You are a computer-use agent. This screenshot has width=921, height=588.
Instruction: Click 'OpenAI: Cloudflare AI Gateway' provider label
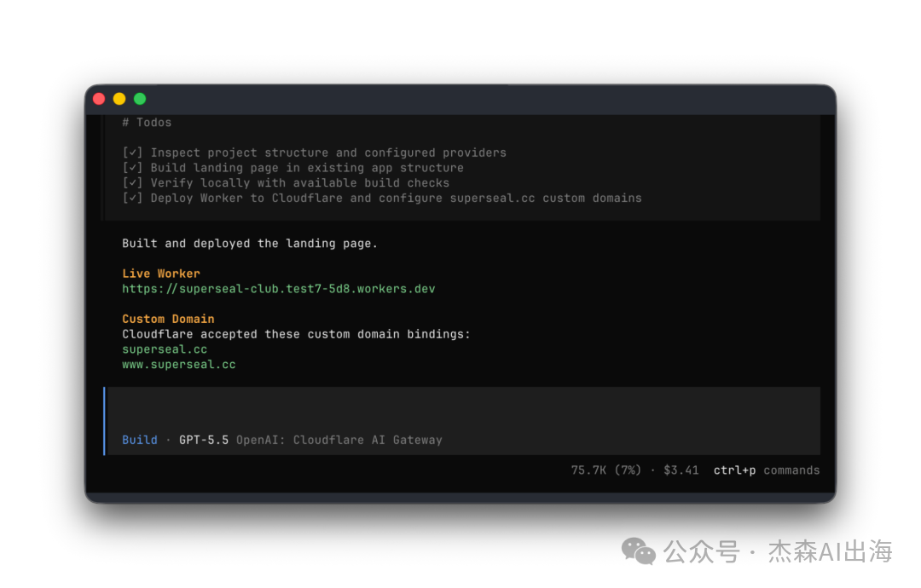pos(339,440)
